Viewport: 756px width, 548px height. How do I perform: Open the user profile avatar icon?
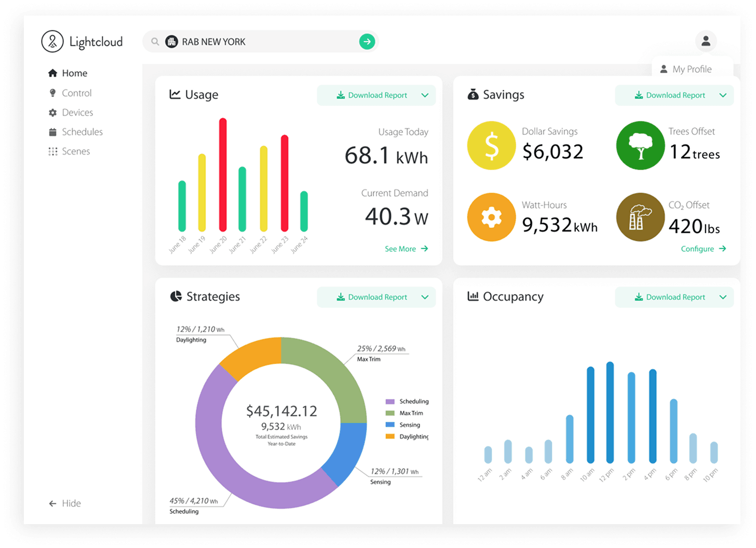click(x=706, y=40)
